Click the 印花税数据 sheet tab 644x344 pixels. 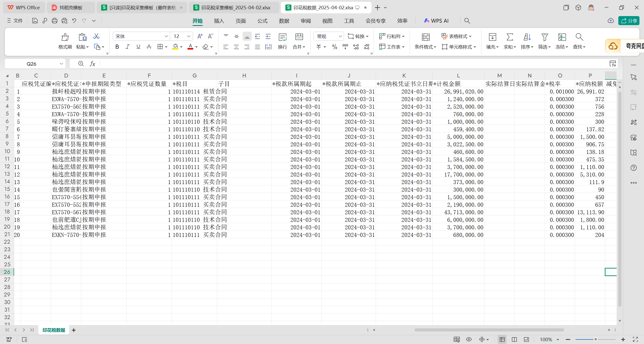(54, 330)
